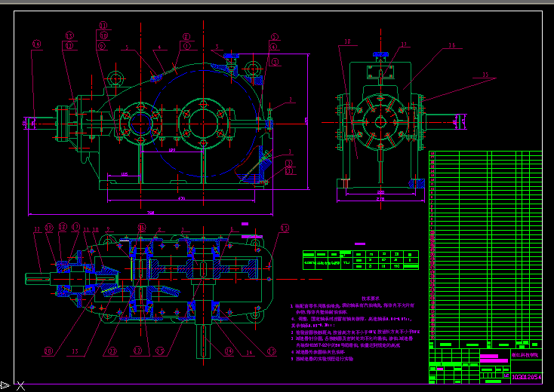The width and height of the screenshot is (554, 392).
Task: Select leader label 16 near the side view
Action: 451,45
